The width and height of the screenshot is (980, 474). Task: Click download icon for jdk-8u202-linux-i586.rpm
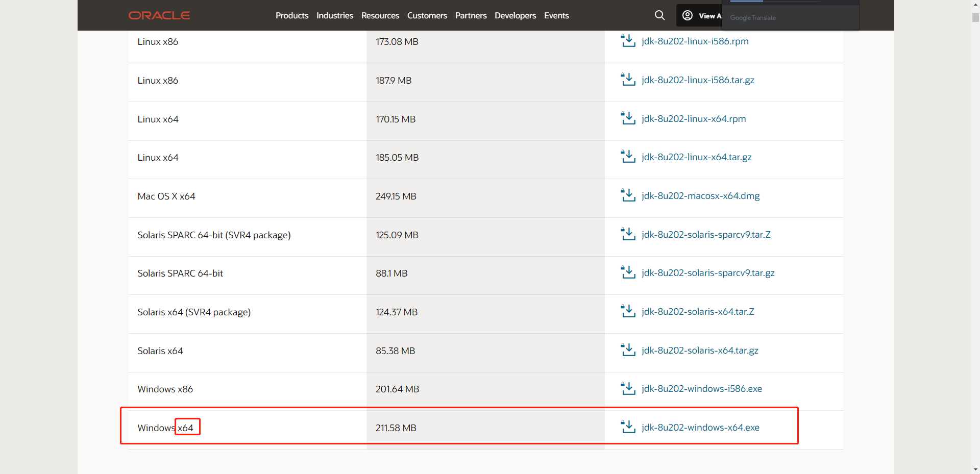628,41
